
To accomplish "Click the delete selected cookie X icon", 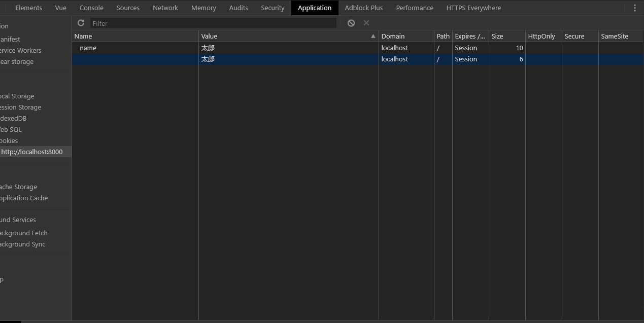I will [366, 23].
